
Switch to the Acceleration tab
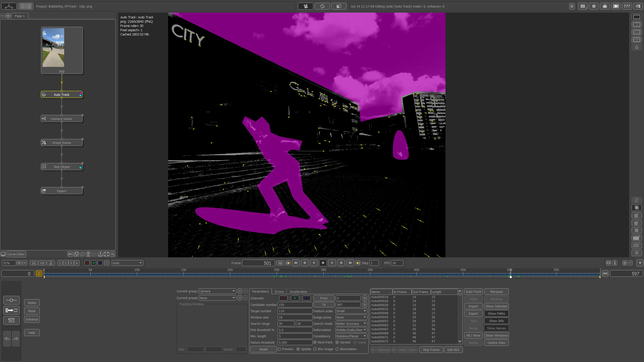298,292
